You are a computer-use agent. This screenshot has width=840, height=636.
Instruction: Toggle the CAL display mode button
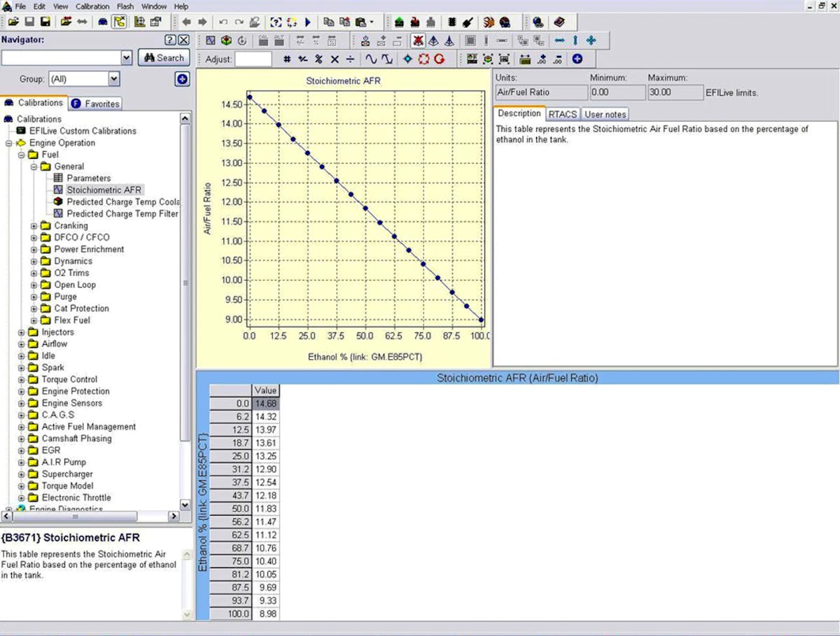(x=262, y=41)
